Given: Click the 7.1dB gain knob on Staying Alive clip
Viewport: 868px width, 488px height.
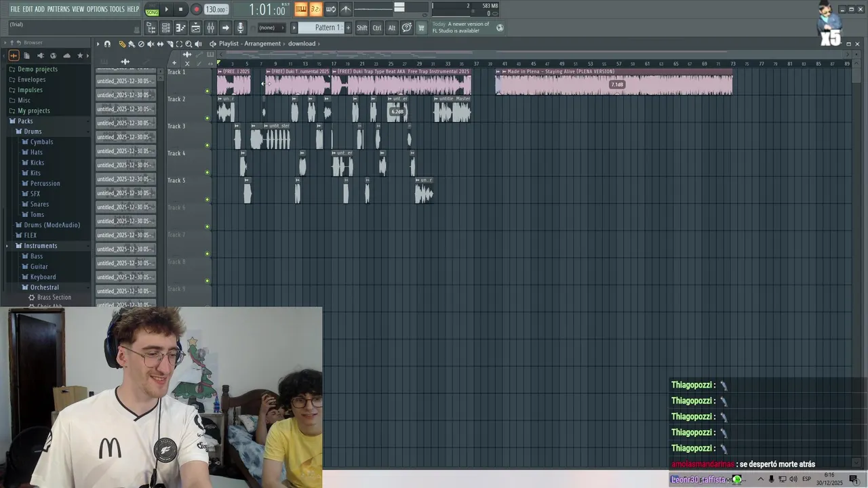Looking at the screenshot, I should coord(616,85).
